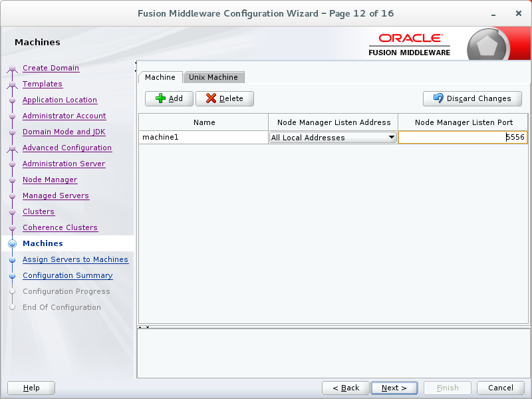This screenshot has width=532, height=399.
Task: Go to Assign Servers to Machines
Action: (x=75, y=259)
